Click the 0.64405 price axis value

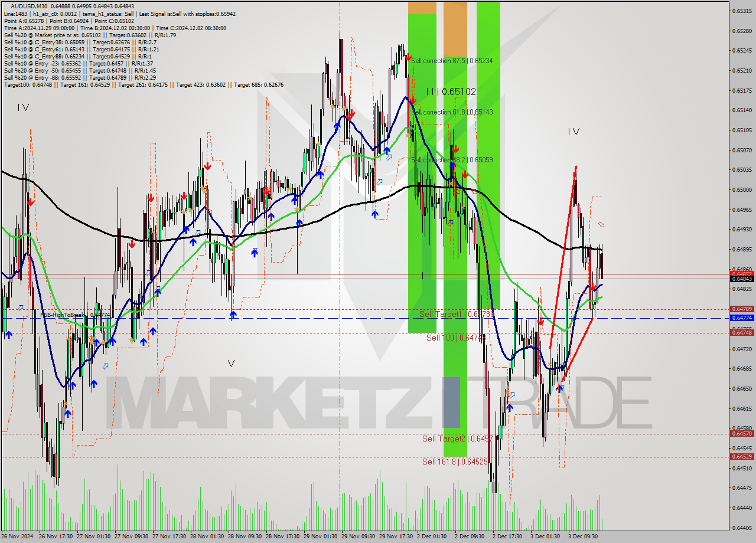point(742,528)
